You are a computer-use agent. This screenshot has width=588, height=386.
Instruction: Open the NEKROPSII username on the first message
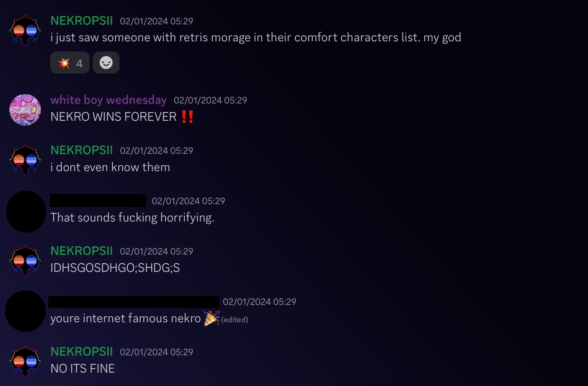(82, 21)
